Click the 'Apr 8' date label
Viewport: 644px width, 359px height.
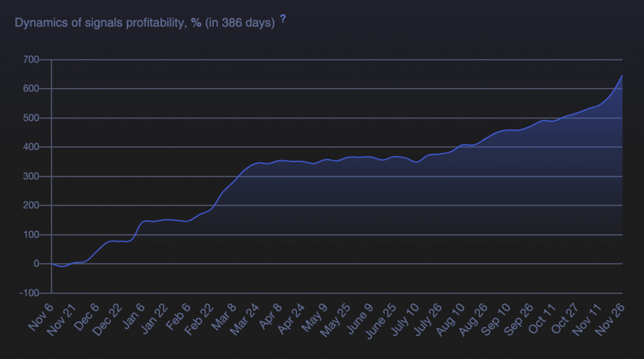(271, 316)
